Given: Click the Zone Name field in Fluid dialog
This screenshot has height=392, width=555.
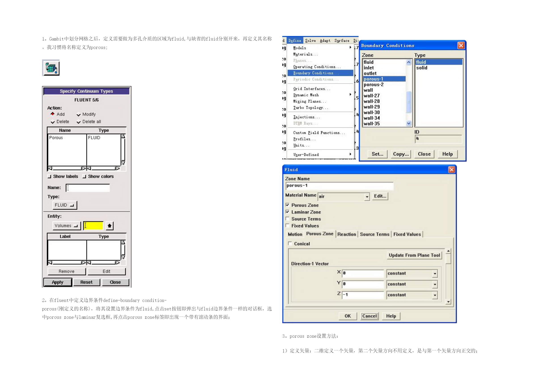Looking at the screenshot, I should point(339,186).
